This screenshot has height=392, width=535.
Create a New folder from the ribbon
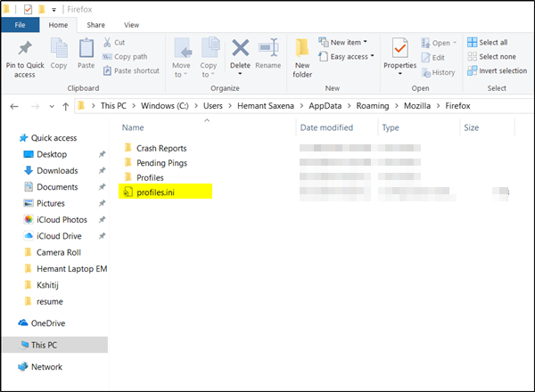coord(302,58)
